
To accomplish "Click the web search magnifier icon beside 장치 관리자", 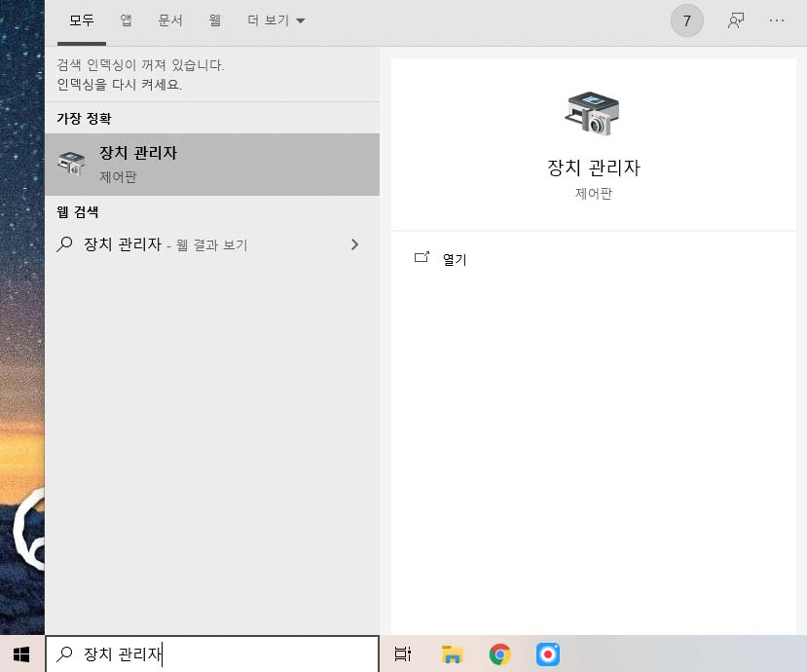I will click(x=65, y=243).
